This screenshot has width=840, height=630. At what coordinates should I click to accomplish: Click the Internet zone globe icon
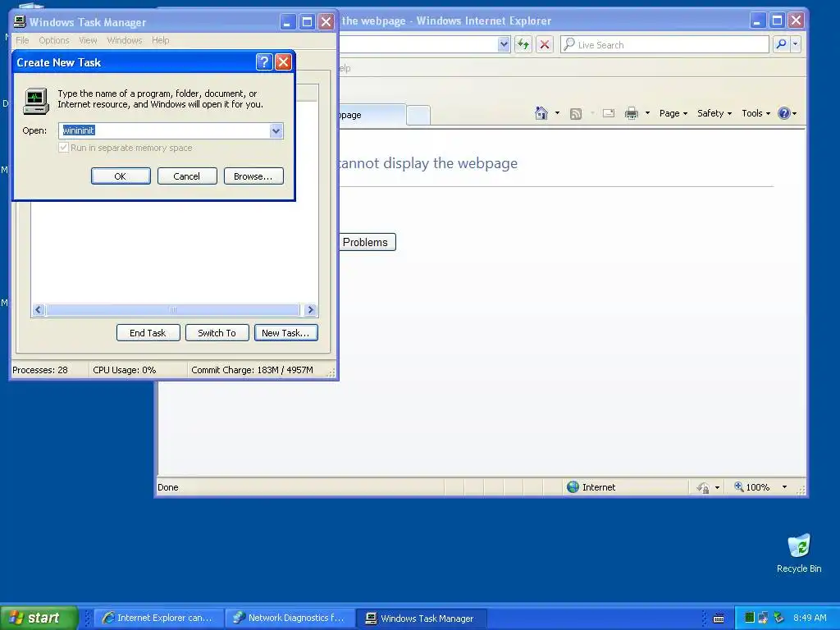(x=573, y=487)
